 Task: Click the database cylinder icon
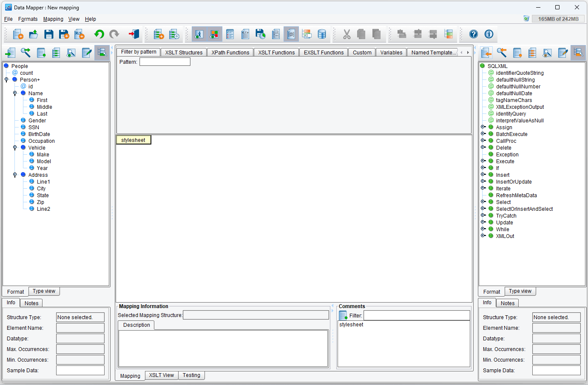[322, 34]
